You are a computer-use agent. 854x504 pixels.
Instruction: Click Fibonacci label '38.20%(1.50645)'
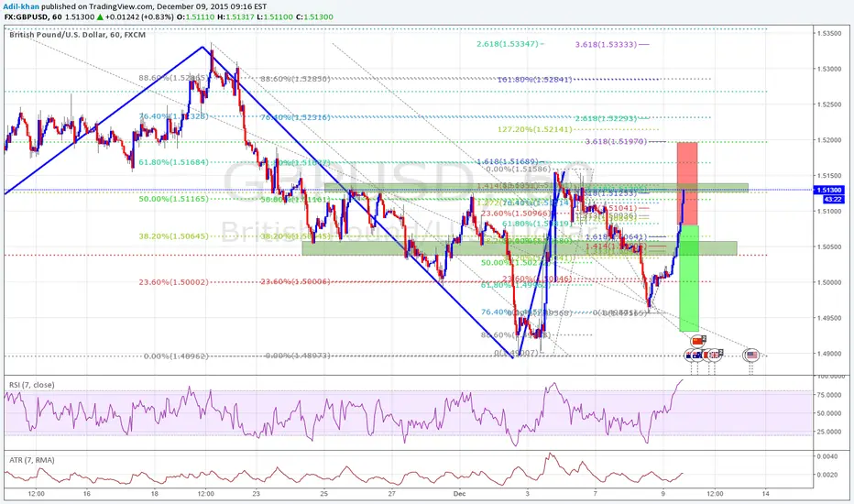pyautogui.click(x=174, y=236)
